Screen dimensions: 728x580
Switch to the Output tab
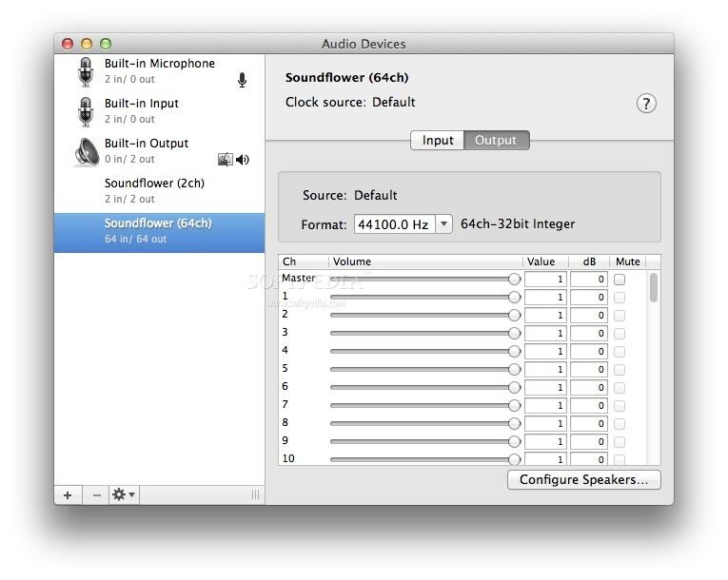pyautogui.click(x=496, y=140)
